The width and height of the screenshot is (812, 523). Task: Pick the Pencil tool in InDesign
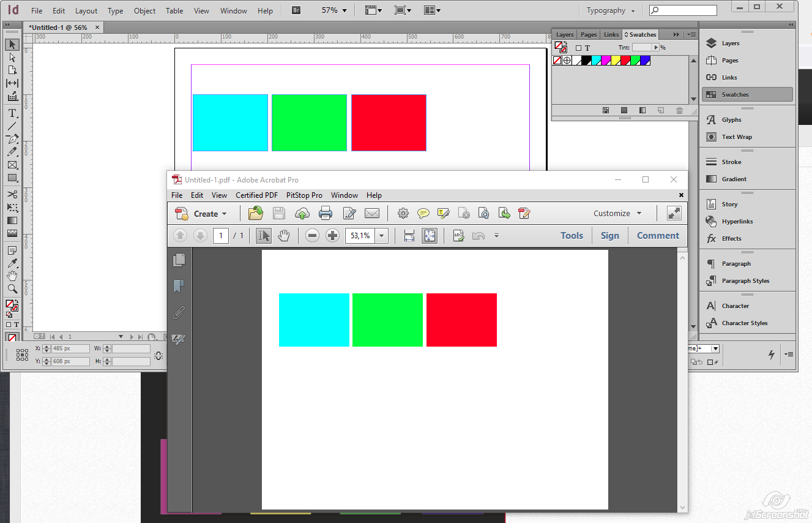point(12,152)
